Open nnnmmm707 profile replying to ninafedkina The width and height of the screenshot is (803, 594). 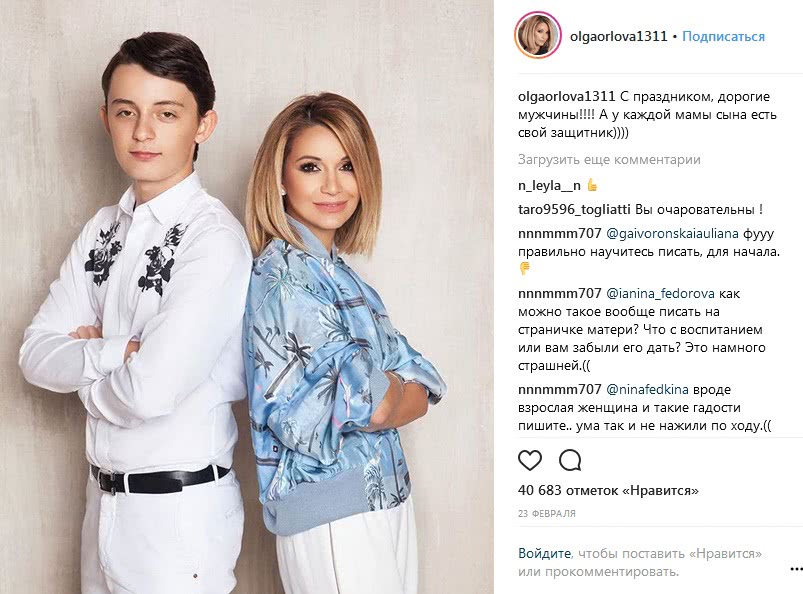click(560, 389)
